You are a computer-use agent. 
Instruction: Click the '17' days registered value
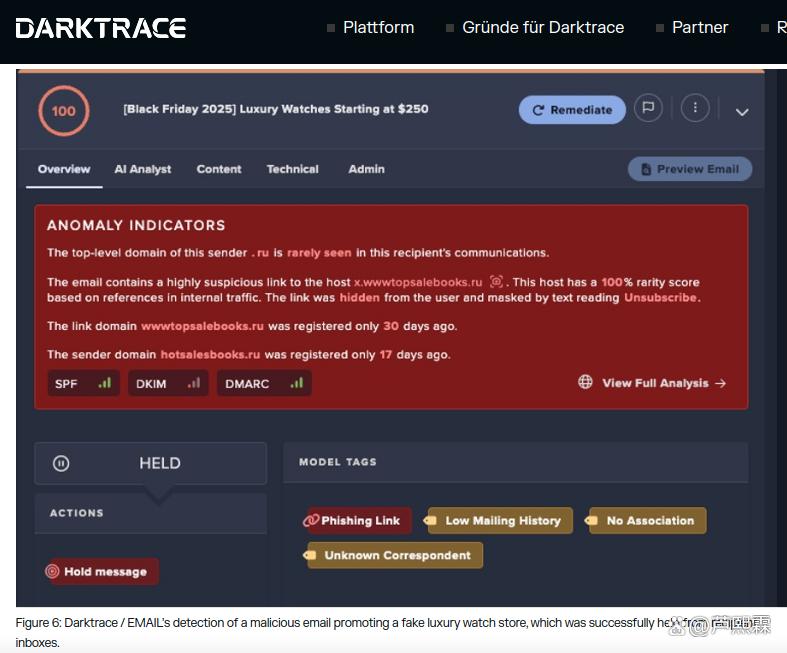pyautogui.click(x=385, y=355)
